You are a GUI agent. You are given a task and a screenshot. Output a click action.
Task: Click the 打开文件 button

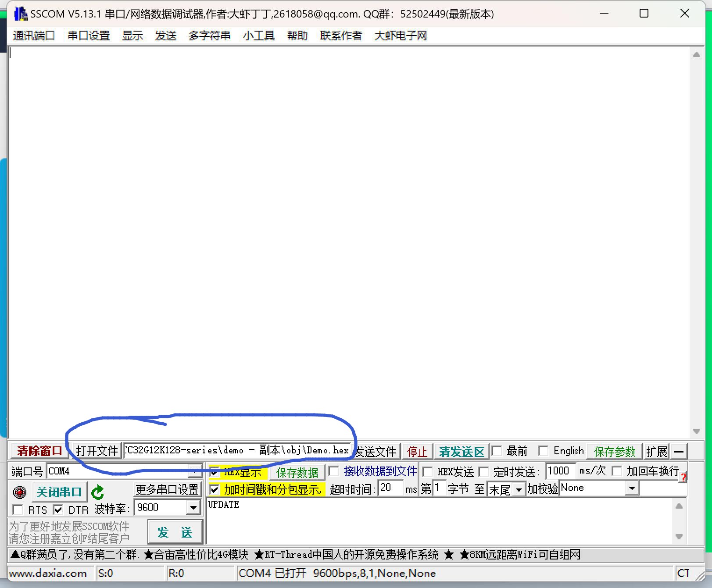97,451
